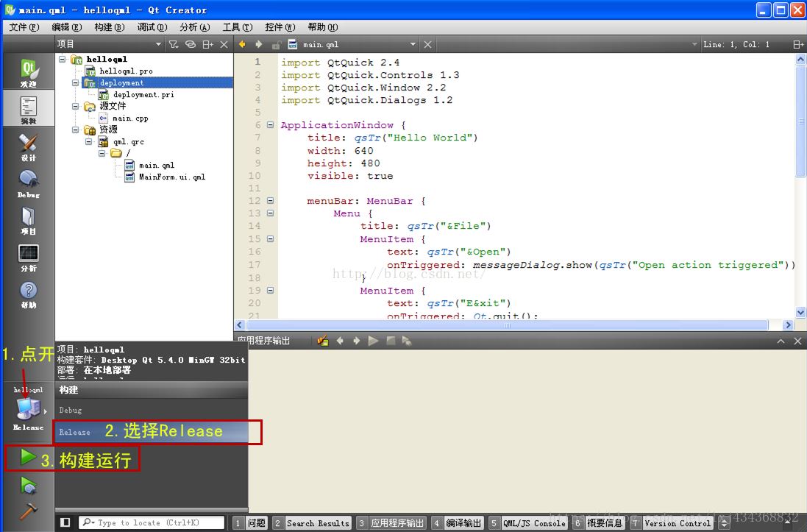The image size is (807, 532).
Task: Open the output pane selector arrows
Action: coord(725,522)
